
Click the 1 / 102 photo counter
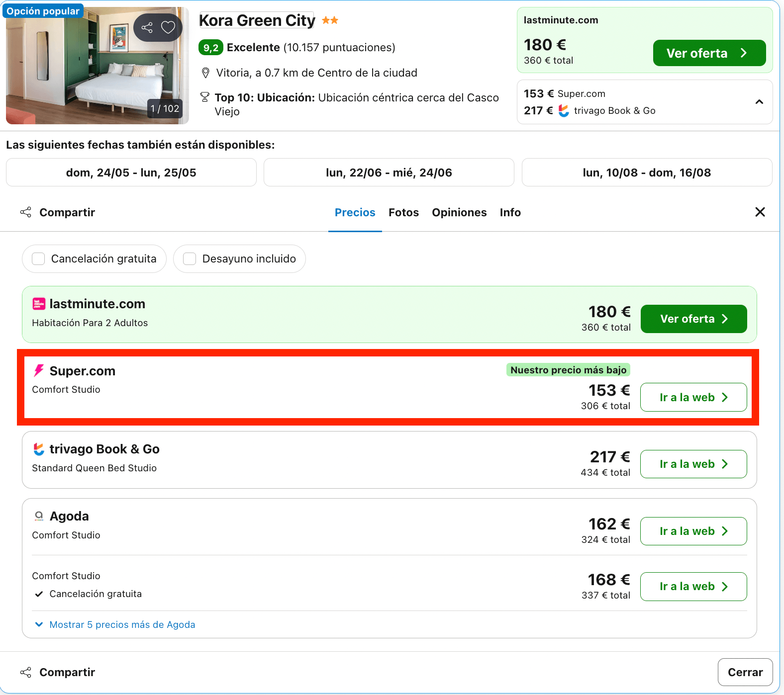pos(165,108)
